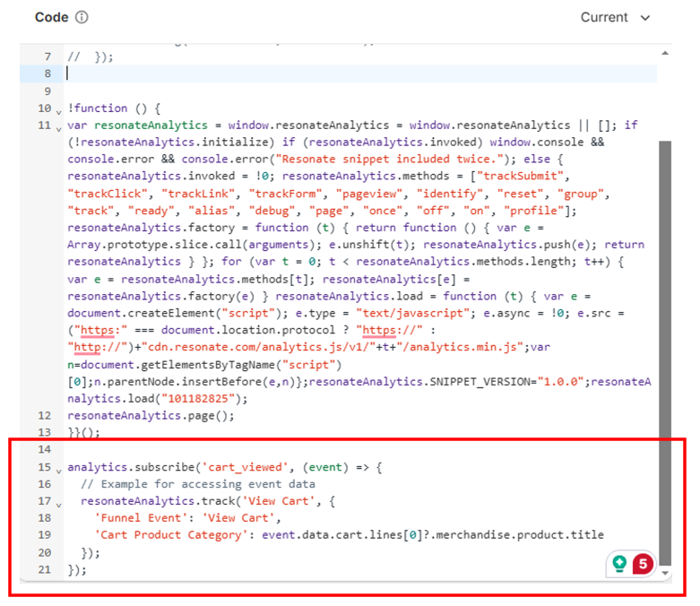
Task: Click the "1.0.0" snippet version string
Action: (561, 382)
